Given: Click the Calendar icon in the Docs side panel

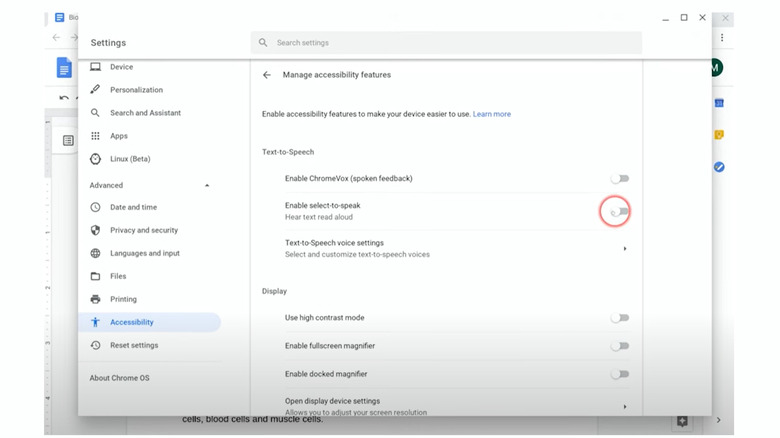Looking at the screenshot, I should point(719,103).
